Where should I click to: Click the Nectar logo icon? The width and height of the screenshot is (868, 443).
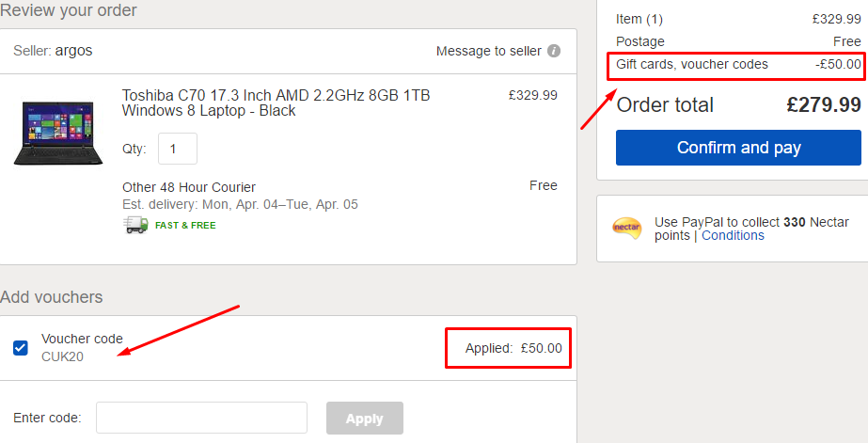627,229
